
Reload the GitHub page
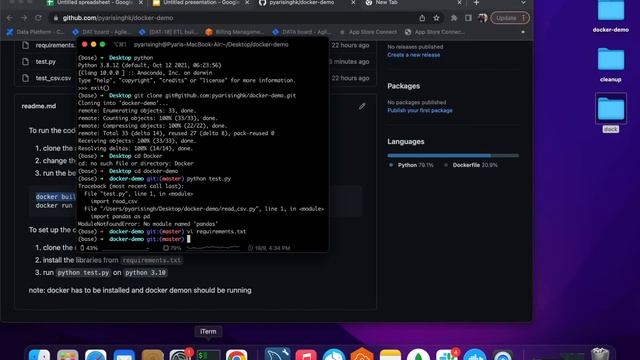click(x=38, y=18)
